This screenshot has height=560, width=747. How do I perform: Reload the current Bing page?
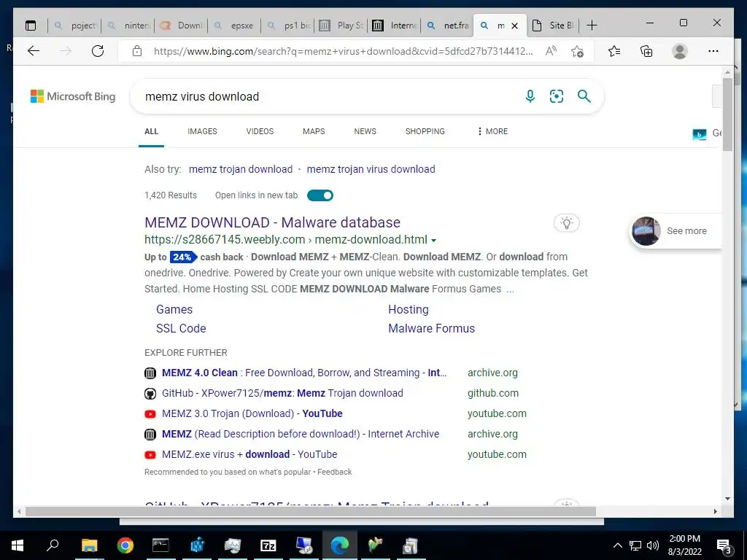pyautogui.click(x=98, y=51)
